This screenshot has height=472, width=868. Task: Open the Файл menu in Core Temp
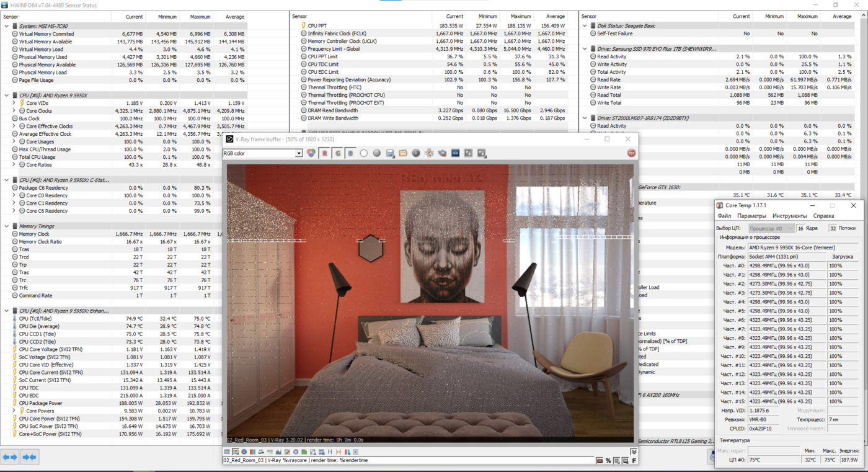pyautogui.click(x=724, y=216)
